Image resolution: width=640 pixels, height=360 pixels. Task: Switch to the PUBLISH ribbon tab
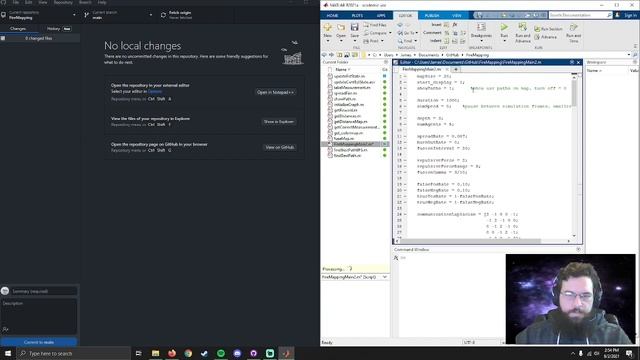pyautogui.click(x=432, y=16)
